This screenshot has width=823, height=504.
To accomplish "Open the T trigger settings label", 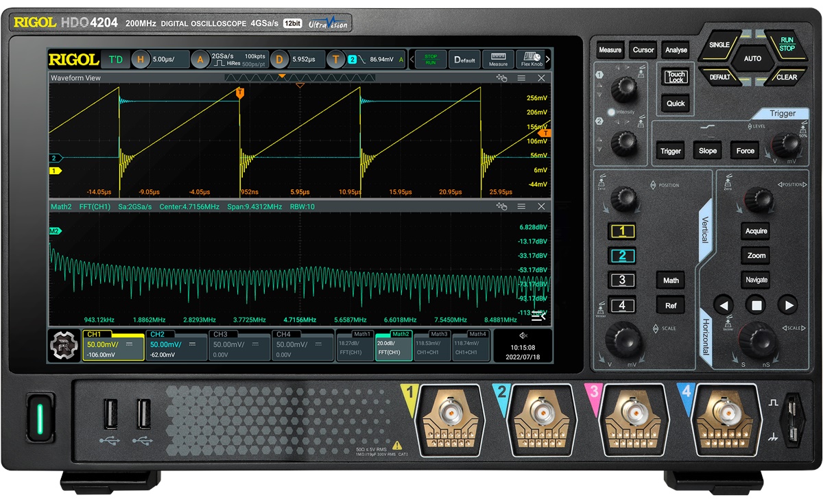I will (335, 60).
